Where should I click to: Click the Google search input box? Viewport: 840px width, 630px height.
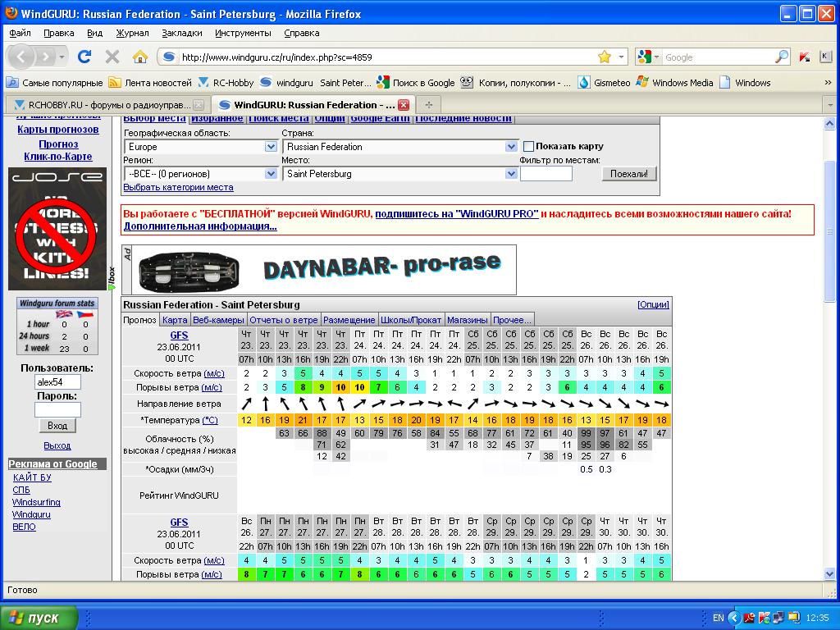[718, 57]
